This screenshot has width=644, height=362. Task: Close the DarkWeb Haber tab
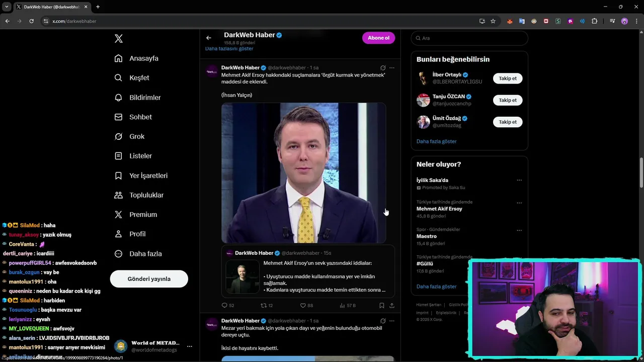86,7
